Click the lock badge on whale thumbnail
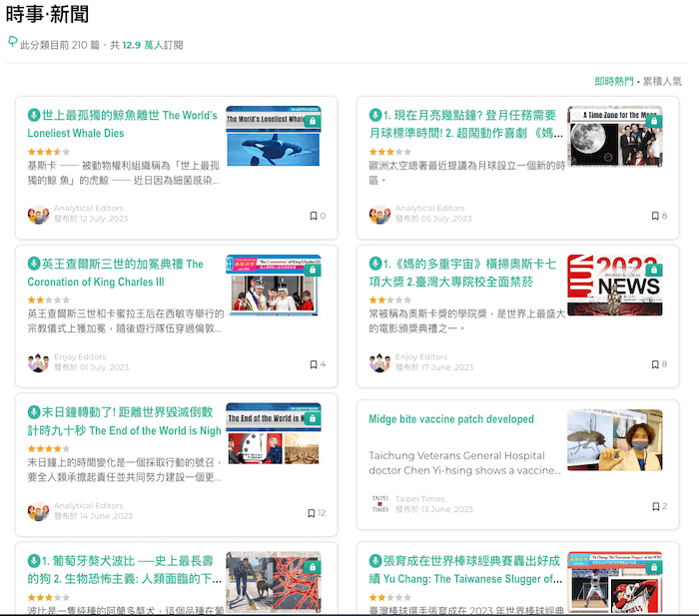The width and height of the screenshot is (699, 616). coord(313,121)
